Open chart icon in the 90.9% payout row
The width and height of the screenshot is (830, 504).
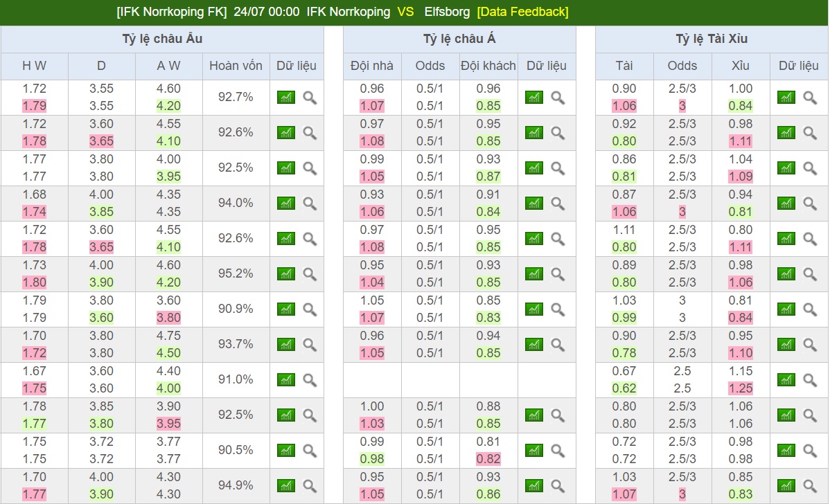tap(286, 309)
